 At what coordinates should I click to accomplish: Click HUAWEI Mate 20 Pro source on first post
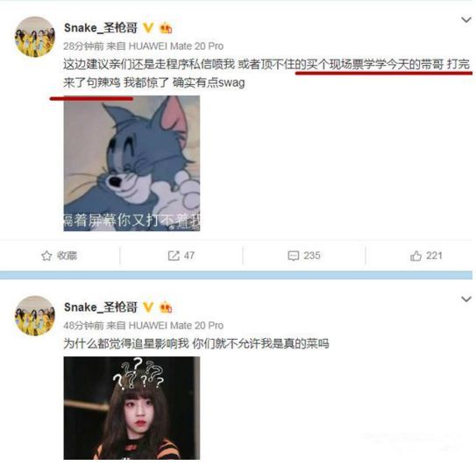[x=176, y=46]
